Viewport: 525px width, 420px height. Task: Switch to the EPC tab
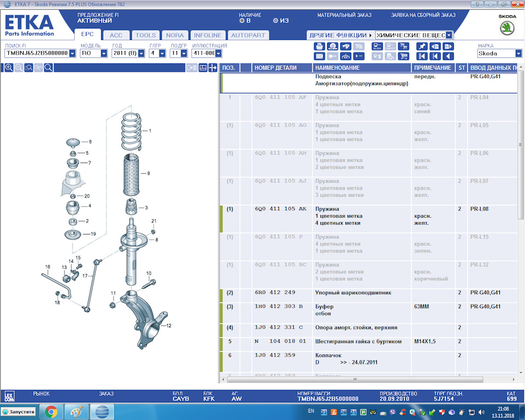pyautogui.click(x=87, y=34)
